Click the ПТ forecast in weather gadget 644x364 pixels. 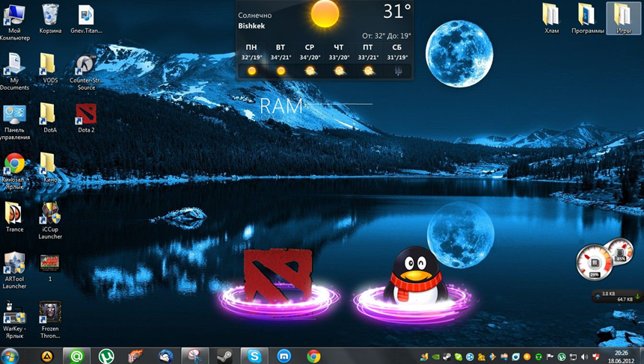coord(368,61)
